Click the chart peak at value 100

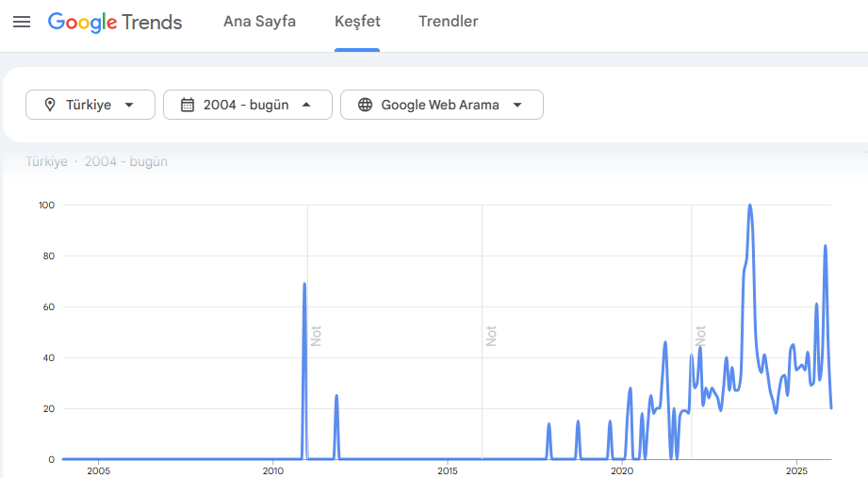coord(750,206)
